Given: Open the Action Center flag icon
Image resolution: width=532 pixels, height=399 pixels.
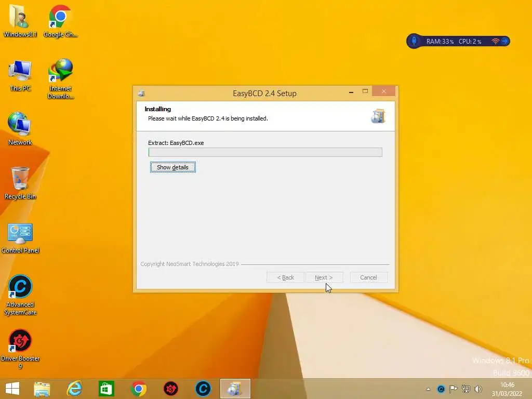Looking at the screenshot, I should point(453,389).
